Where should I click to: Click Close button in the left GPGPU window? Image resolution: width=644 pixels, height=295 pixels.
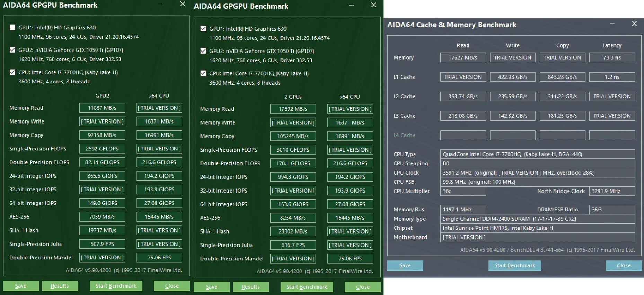(172, 286)
